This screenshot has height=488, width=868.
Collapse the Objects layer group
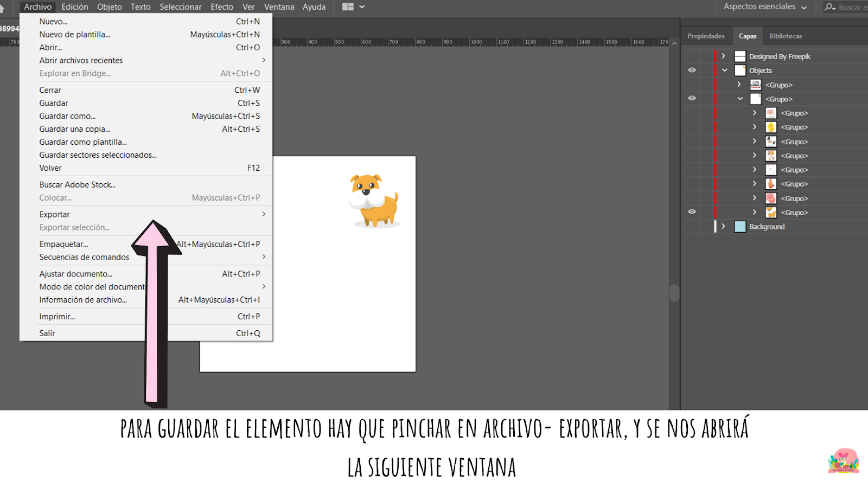725,70
